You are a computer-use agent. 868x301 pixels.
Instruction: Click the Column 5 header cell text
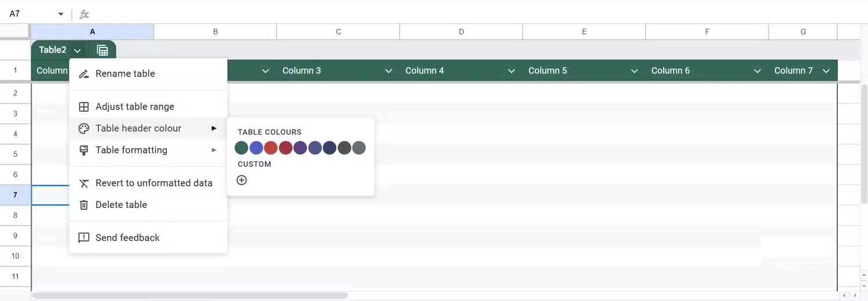[548, 71]
